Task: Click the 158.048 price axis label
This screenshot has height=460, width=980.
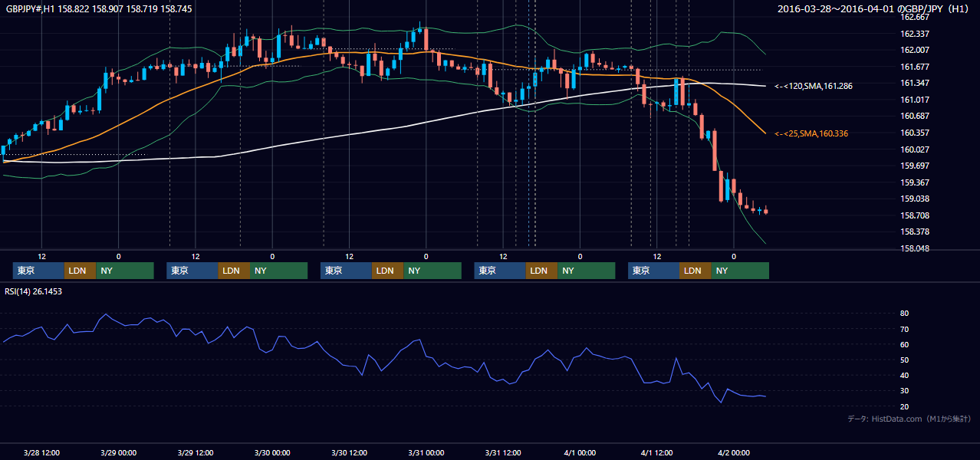Action: pyautogui.click(x=914, y=248)
